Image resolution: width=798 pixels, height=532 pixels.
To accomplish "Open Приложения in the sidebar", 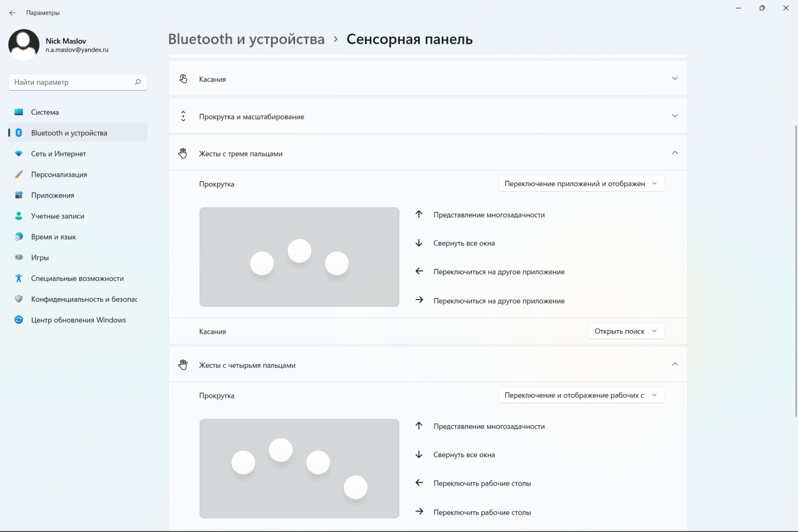I will click(x=53, y=196).
